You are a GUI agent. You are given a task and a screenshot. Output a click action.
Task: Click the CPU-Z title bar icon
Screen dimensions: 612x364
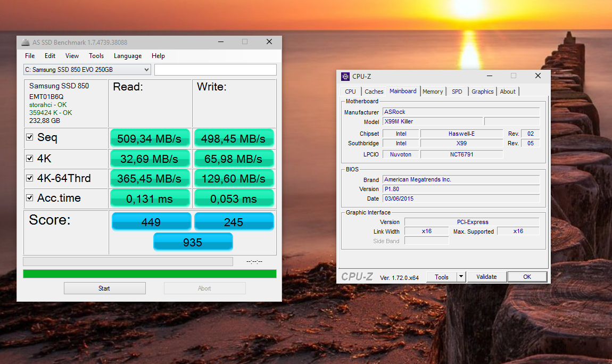click(345, 76)
